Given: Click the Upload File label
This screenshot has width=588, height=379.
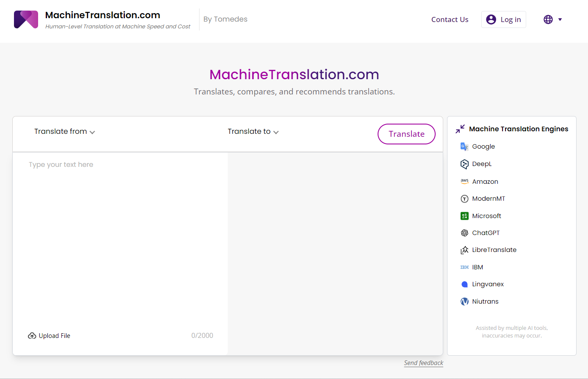Looking at the screenshot, I should (x=55, y=336).
